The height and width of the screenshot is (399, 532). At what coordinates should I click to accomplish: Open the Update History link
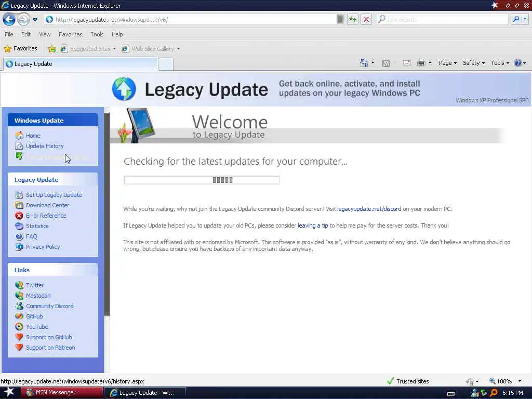(x=45, y=146)
